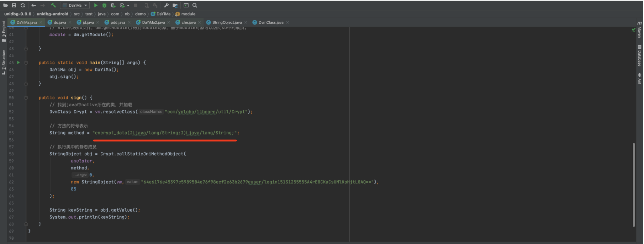Click the green inspection checkmark at top right
The width and height of the screenshot is (644, 244).
tap(633, 30)
